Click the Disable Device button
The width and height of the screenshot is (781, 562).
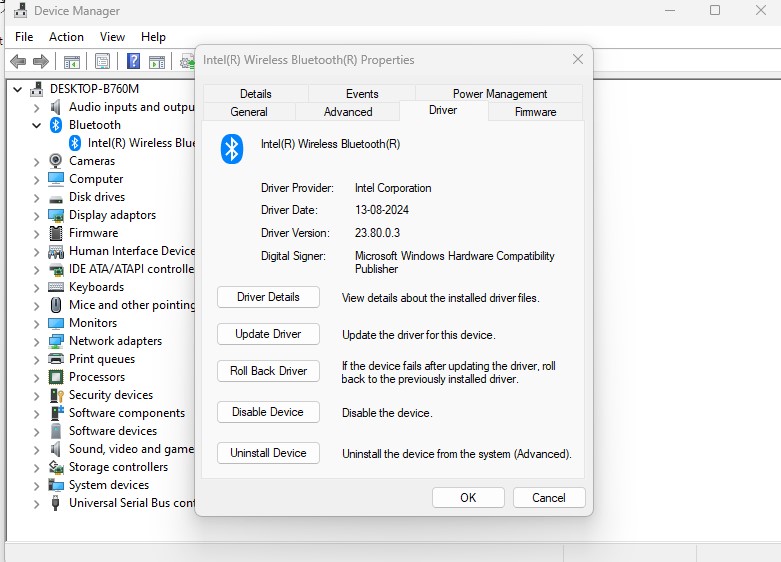point(268,412)
